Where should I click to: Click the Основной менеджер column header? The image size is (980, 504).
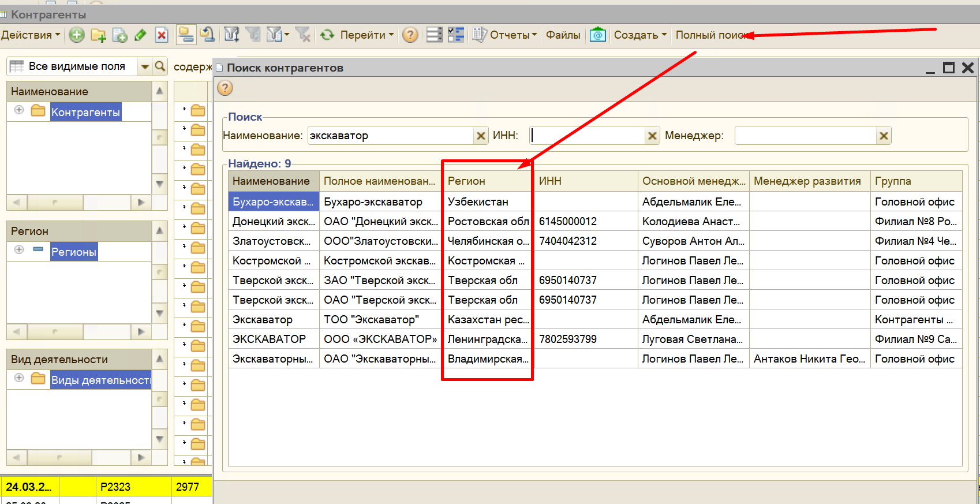pos(693,181)
